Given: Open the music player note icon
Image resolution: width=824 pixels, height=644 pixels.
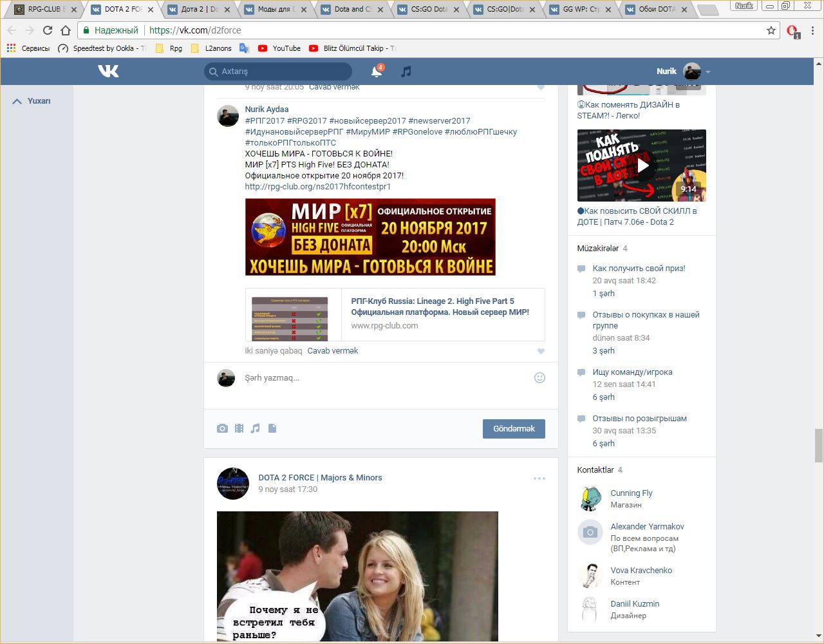Looking at the screenshot, I should (406, 71).
